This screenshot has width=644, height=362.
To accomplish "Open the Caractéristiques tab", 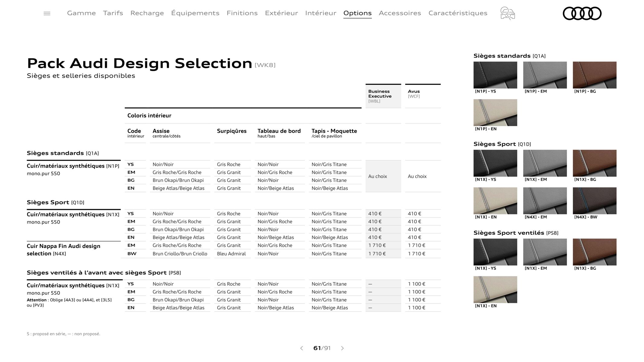I will click(x=458, y=13).
